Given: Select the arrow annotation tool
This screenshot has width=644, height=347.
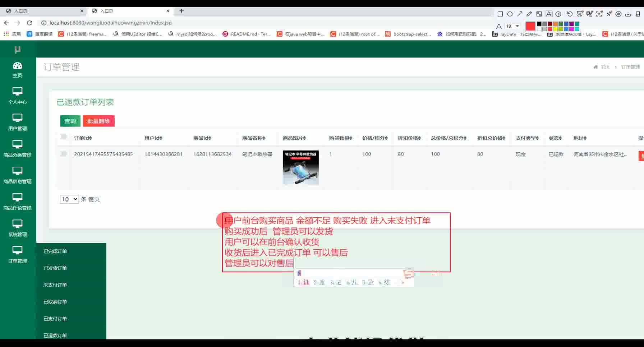Looking at the screenshot, I should coord(520,14).
